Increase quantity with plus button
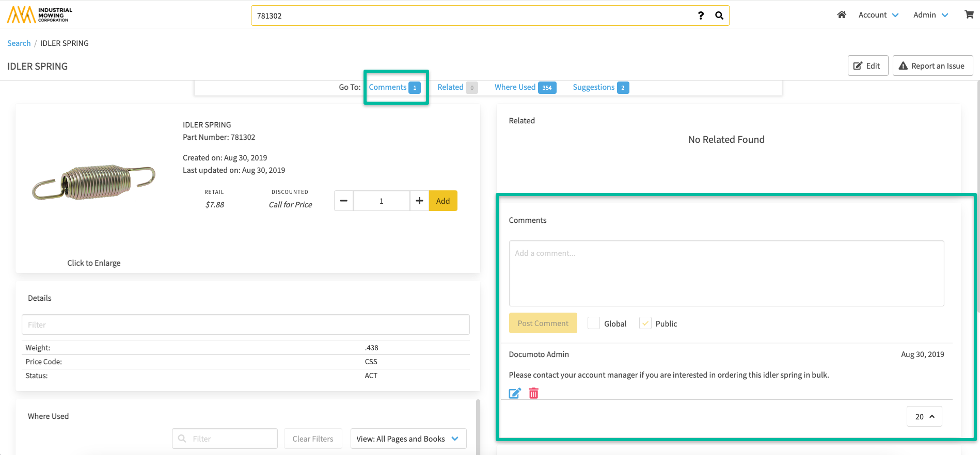980x455 pixels. click(x=419, y=201)
